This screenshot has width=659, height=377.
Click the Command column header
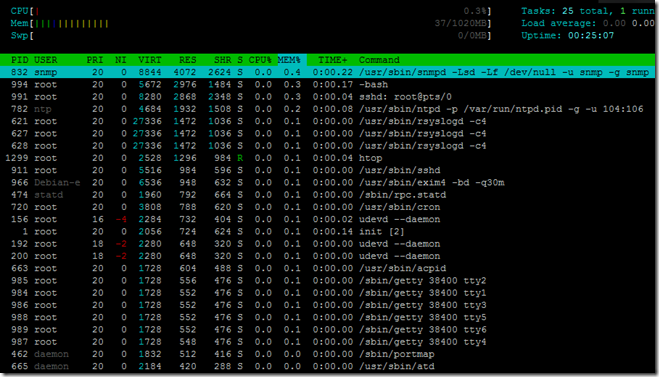pyautogui.click(x=379, y=60)
